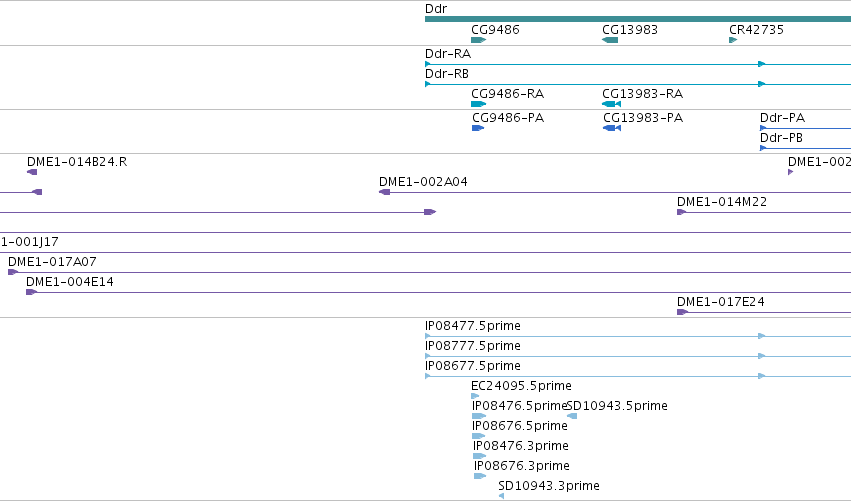Click the DME1-017E24 label
This screenshot has height=501, width=851.
721,302
